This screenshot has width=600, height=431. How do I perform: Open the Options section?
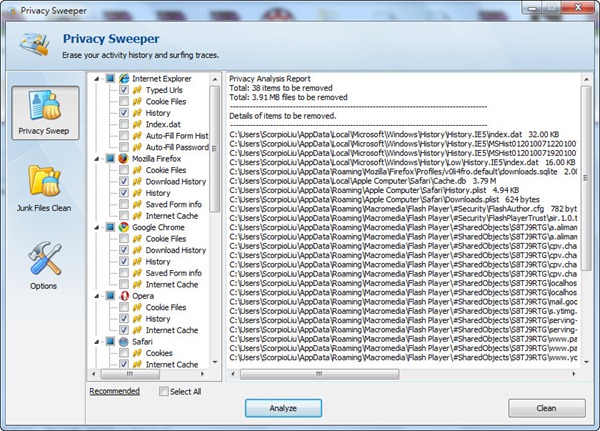click(x=44, y=267)
